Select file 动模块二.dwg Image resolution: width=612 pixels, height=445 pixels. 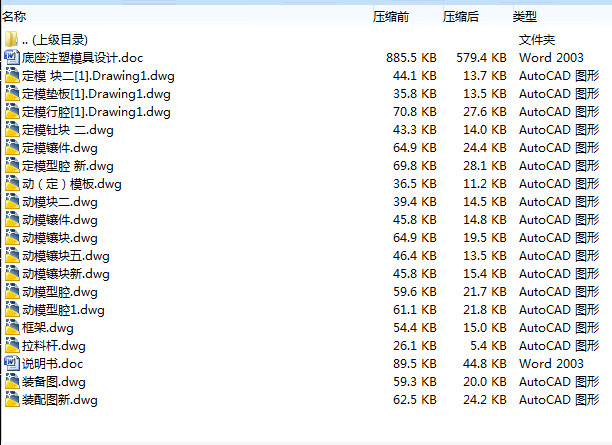[x=60, y=202]
